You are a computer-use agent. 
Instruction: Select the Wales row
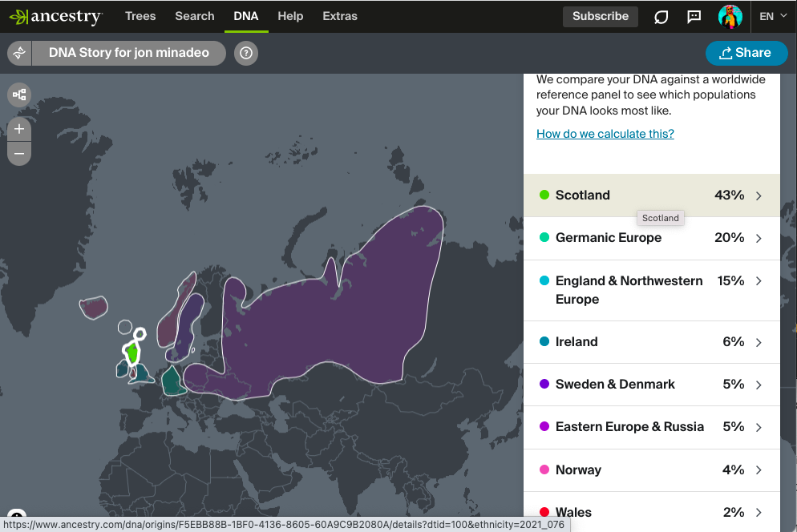(652, 512)
